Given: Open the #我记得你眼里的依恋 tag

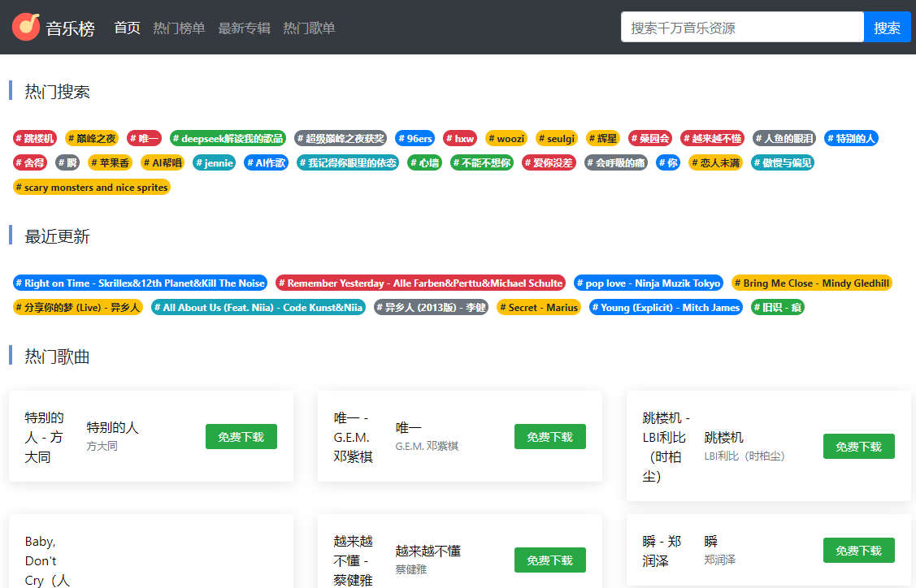Looking at the screenshot, I should (x=348, y=163).
